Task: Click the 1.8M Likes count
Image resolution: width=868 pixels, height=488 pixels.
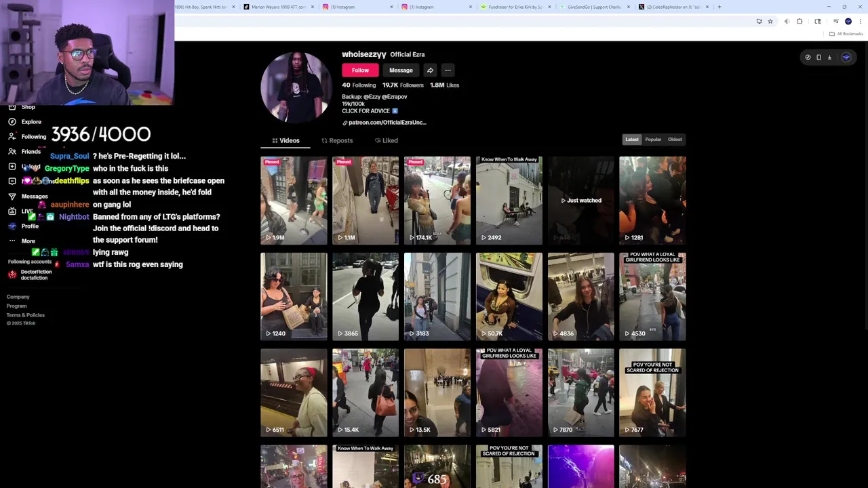Action: [444, 85]
